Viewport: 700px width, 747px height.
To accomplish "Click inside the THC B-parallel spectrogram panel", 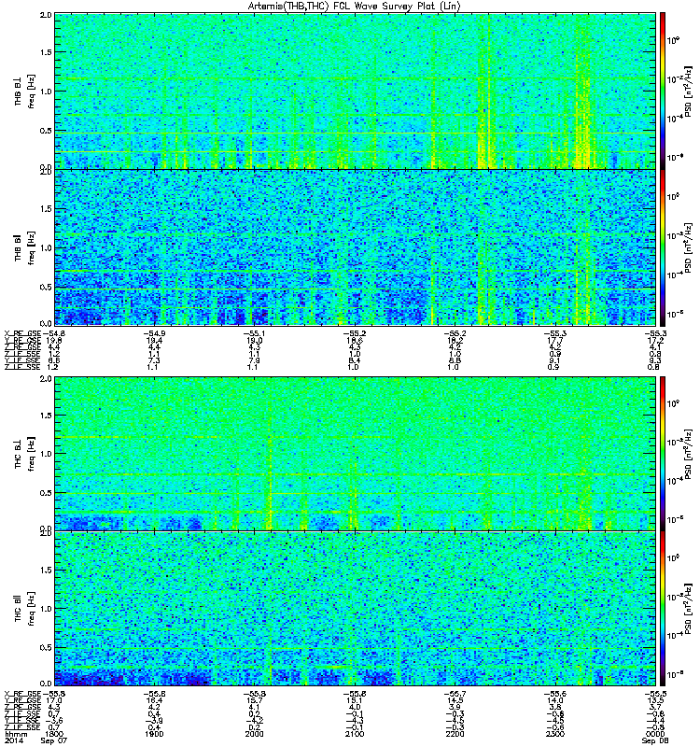I will [x=355, y=609].
